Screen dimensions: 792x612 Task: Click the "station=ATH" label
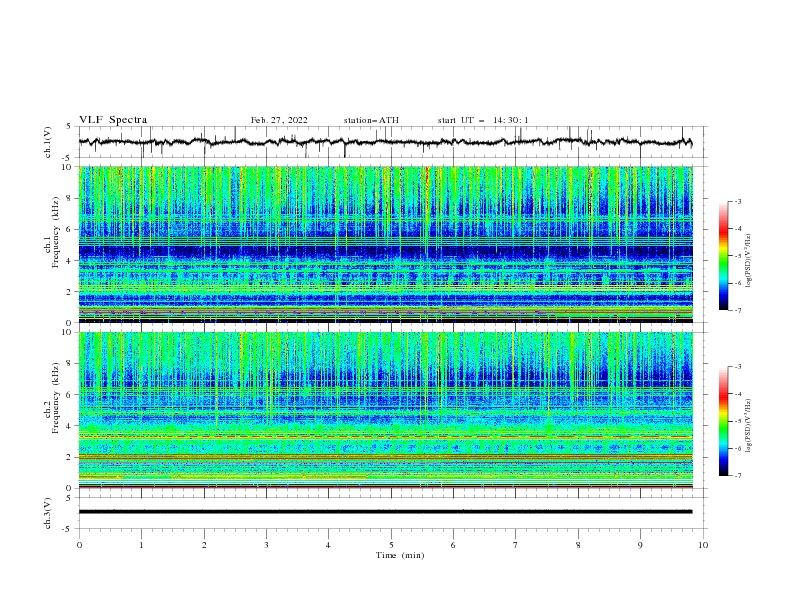click(x=371, y=120)
